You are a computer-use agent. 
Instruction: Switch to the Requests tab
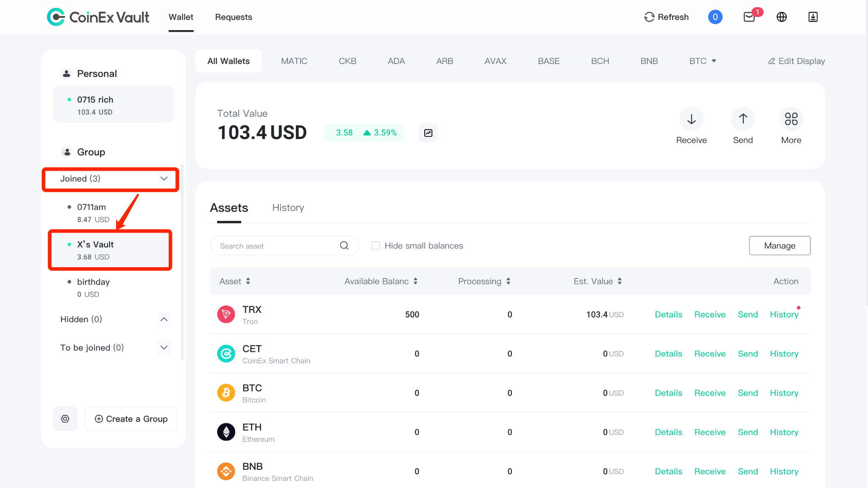tap(234, 17)
